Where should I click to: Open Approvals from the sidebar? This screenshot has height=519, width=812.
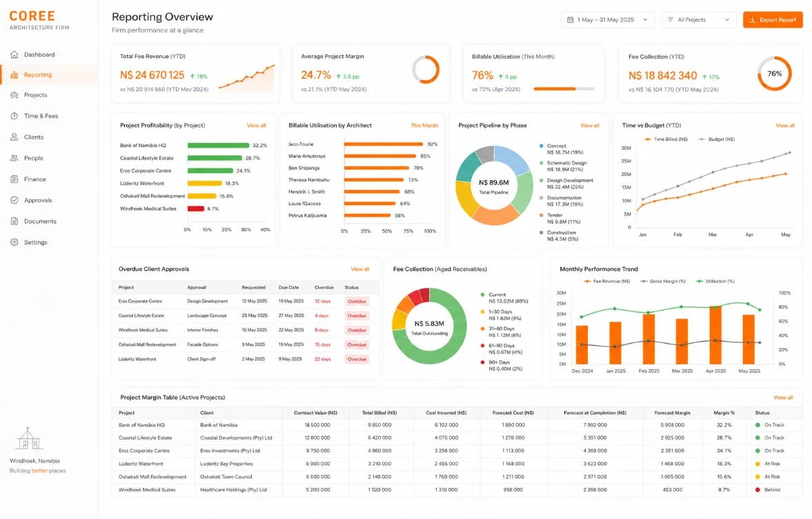(x=49, y=200)
